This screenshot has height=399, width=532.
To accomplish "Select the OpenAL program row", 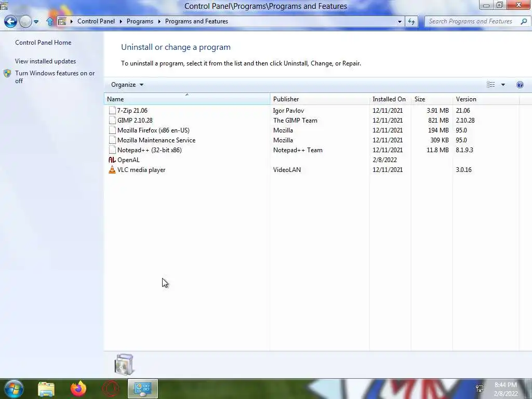I will (x=312, y=160).
